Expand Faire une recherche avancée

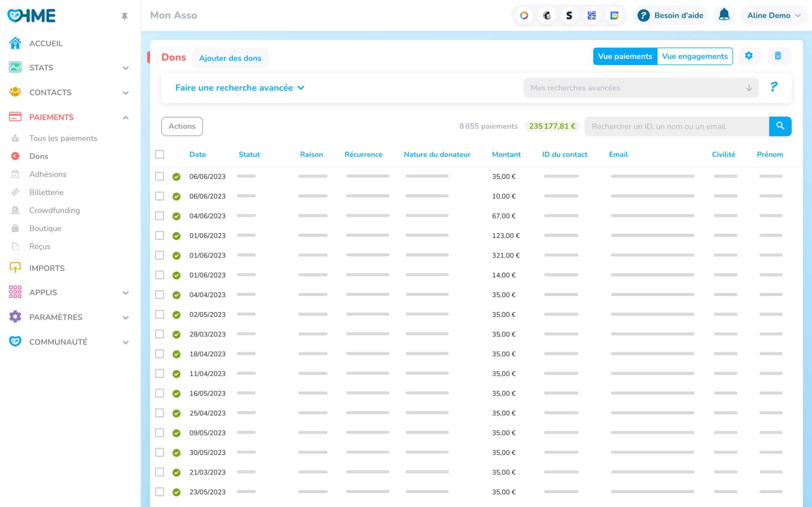(239, 88)
